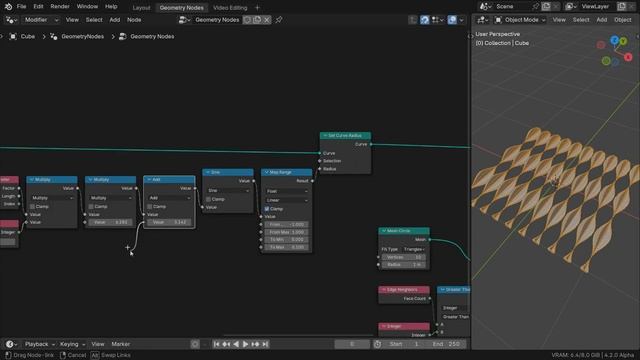Click the red X axis gizmo ball

point(628,57)
